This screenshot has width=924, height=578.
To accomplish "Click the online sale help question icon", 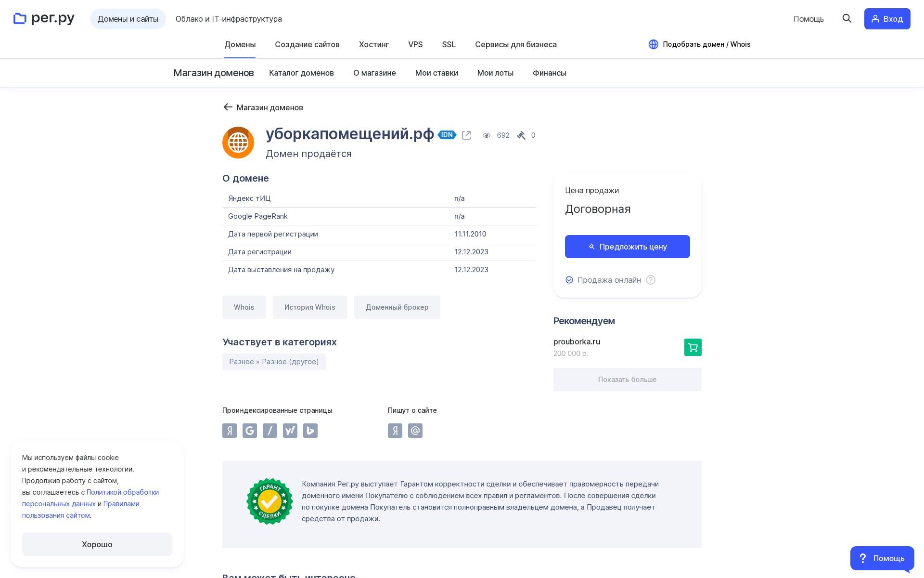I will coord(650,280).
